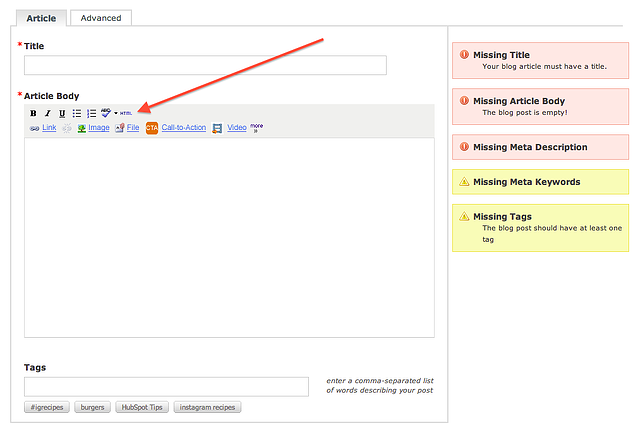Expand more toolbar options
Image resolution: width=638 pixels, height=428 pixels.
coord(256,128)
